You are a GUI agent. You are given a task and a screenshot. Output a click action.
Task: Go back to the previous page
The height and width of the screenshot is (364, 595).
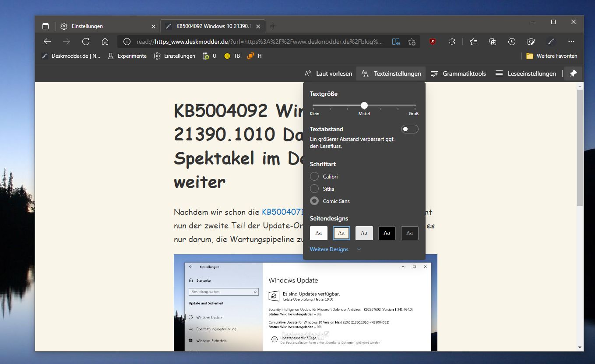pos(47,42)
